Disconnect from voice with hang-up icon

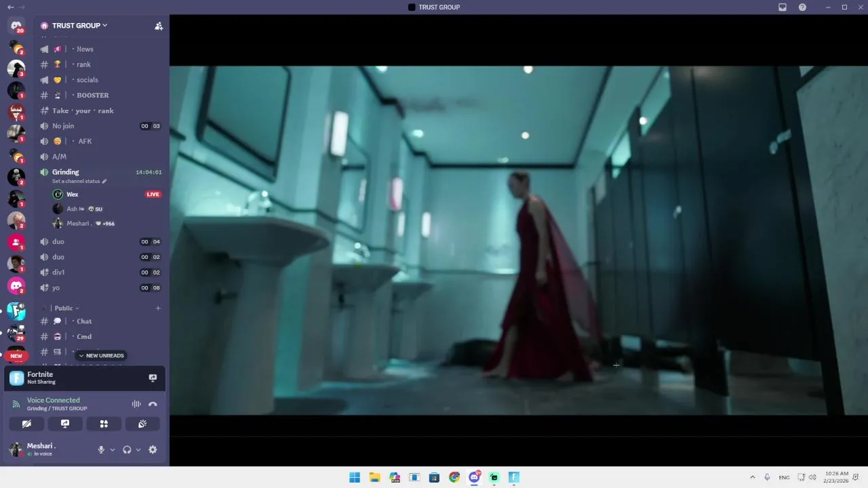point(153,404)
